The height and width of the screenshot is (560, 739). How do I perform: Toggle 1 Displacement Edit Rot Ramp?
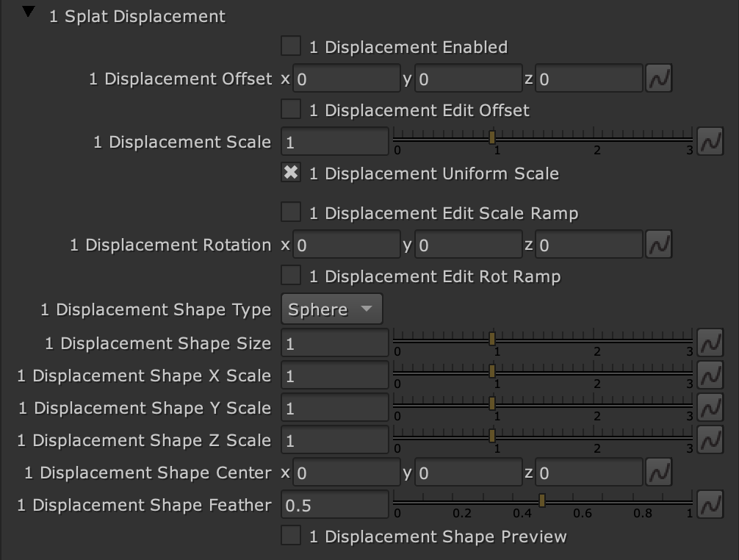pyautogui.click(x=291, y=276)
